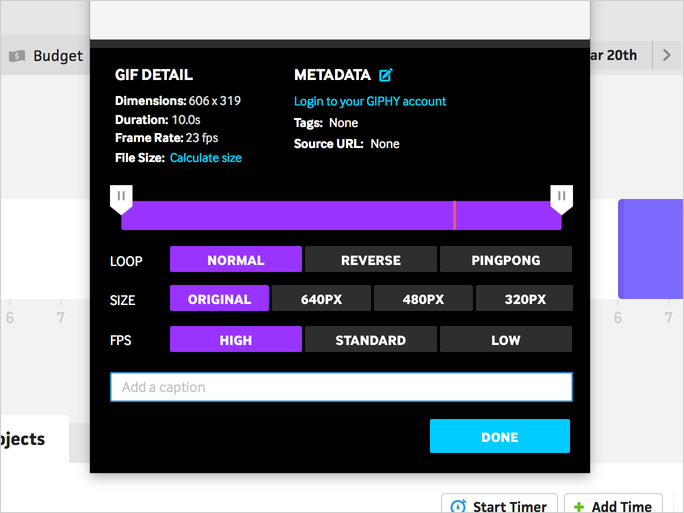Viewport: 684px width, 513px height.
Task: Select NORMAL loop mode
Action: click(236, 259)
